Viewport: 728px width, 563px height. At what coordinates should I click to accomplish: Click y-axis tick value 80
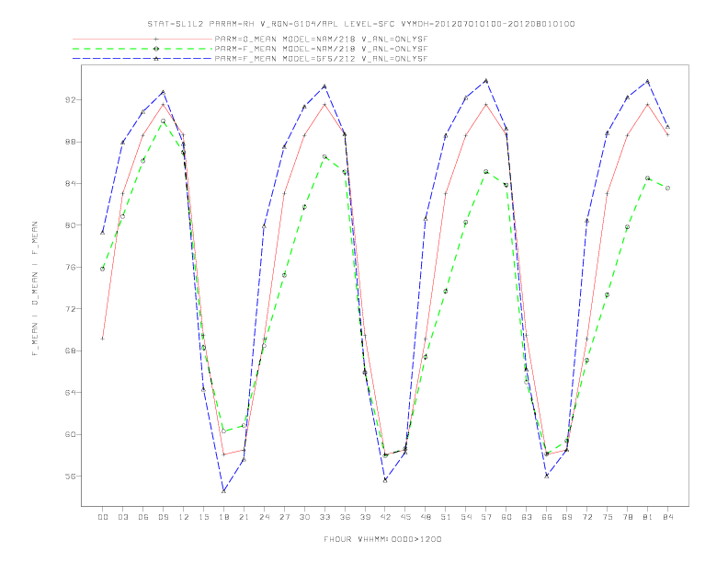click(70, 225)
